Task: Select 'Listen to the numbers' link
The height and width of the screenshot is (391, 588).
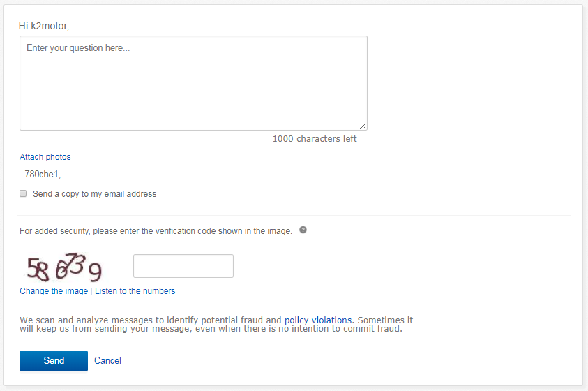Action: (135, 291)
